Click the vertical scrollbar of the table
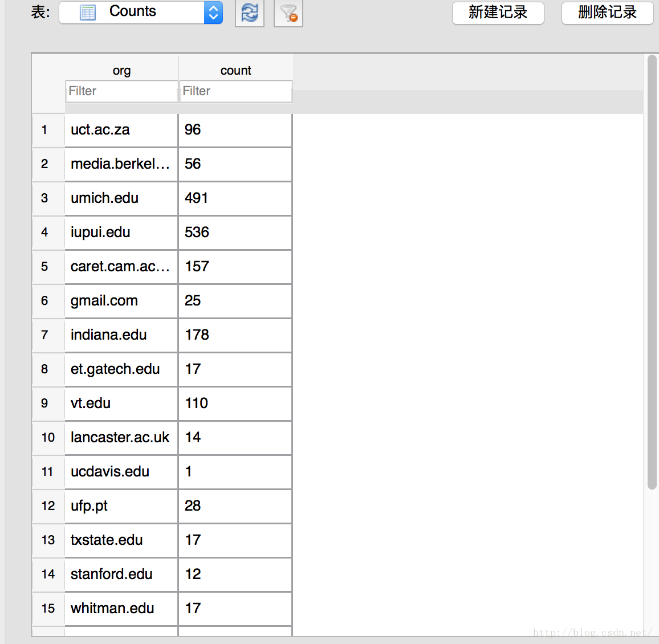Image resolution: width=659 pixels, height=644 pixels. (652, 272)
